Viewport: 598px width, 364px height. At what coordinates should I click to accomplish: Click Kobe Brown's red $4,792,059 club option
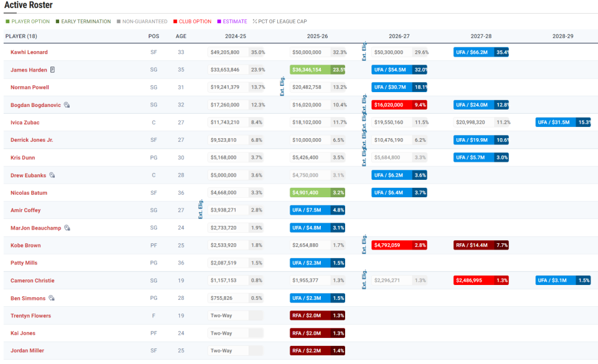(399, 245)
